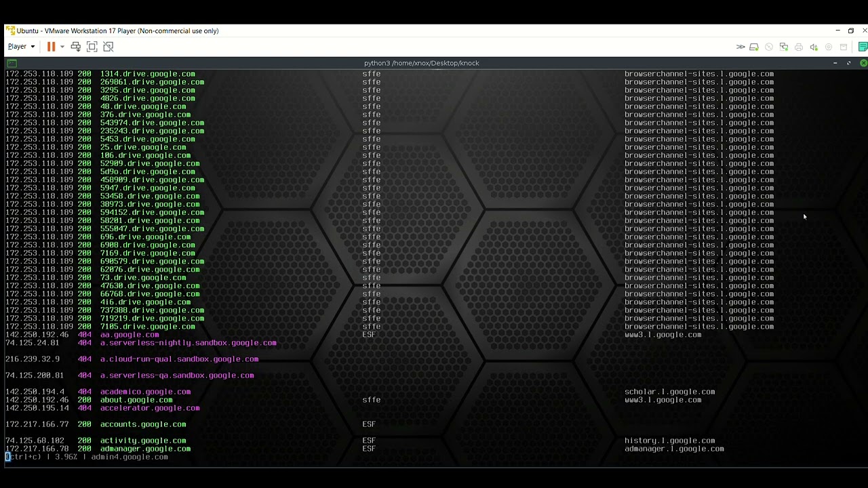Image resolution: width=868 pixels, height=488 pixels.
Task: Click Send Ctrl+Alt+Del to virtual machine icon
Action: click(x=76, y=47)
